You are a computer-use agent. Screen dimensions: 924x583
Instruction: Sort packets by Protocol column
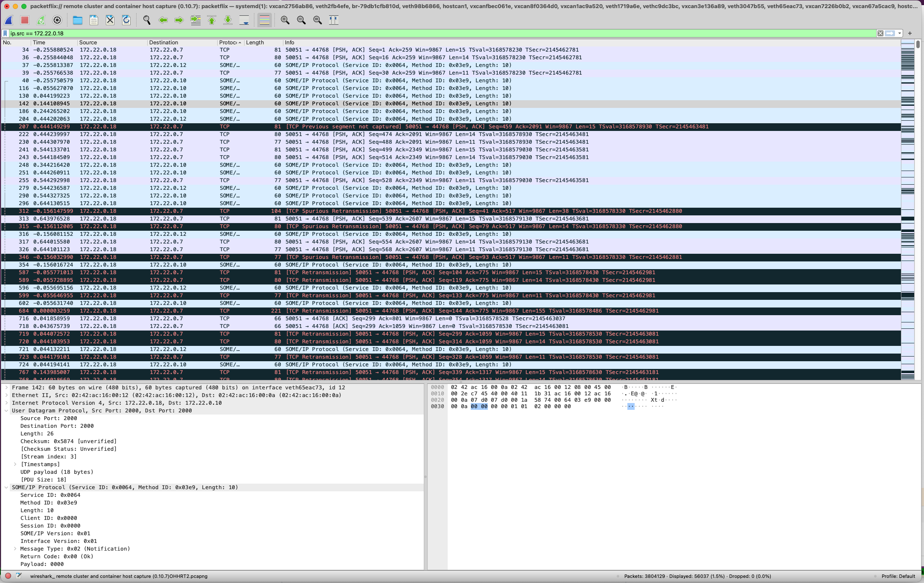230,42
